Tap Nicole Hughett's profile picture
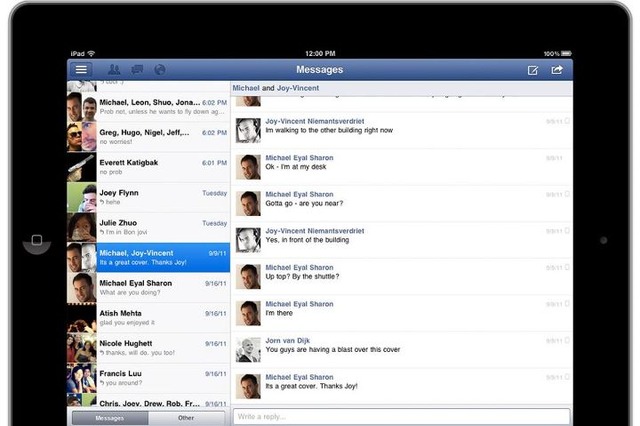This screenshot has height=426, width=640. pos(82,348)
